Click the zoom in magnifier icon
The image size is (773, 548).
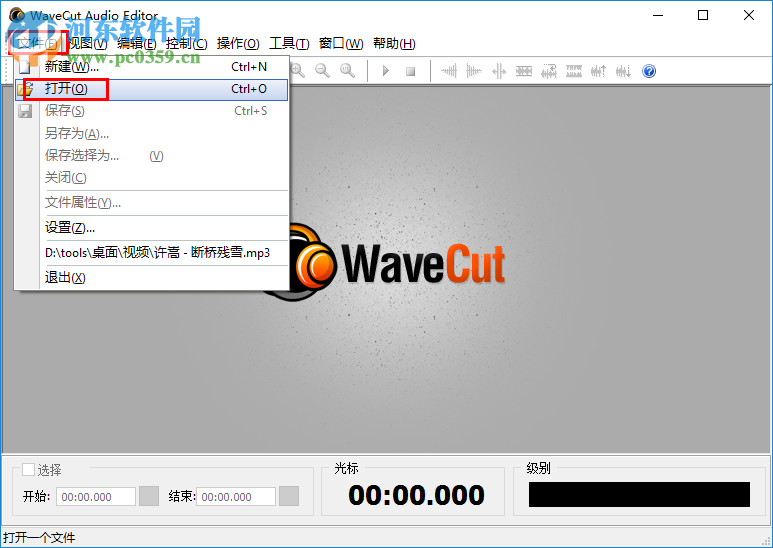(x=298, y=71)
